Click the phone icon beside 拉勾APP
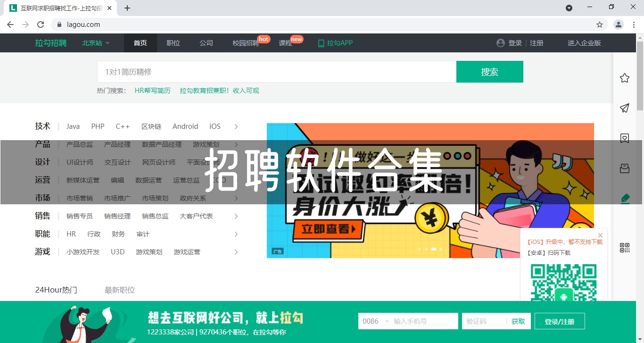 (321, 43)
